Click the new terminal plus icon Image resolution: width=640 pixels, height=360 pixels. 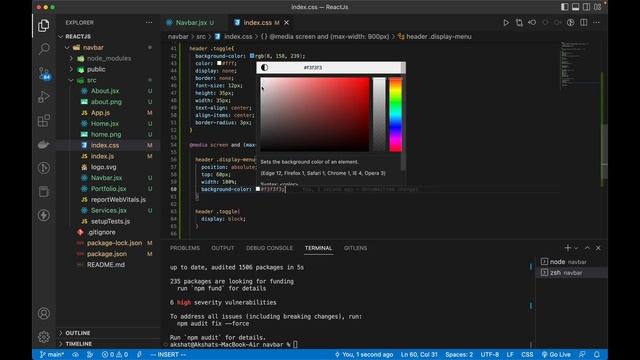click(567, 248)
